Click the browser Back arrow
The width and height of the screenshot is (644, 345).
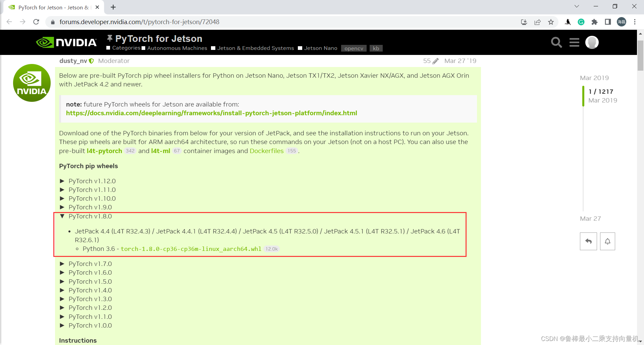[9, 22]
